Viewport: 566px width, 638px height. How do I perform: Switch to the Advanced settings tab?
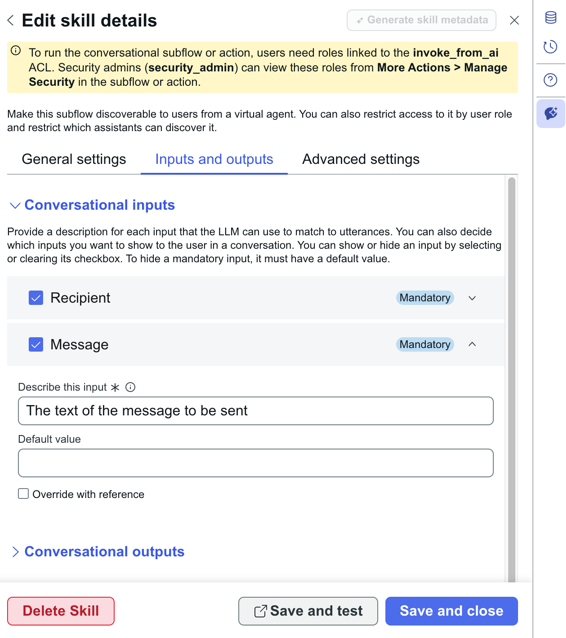tap(361, 159)
